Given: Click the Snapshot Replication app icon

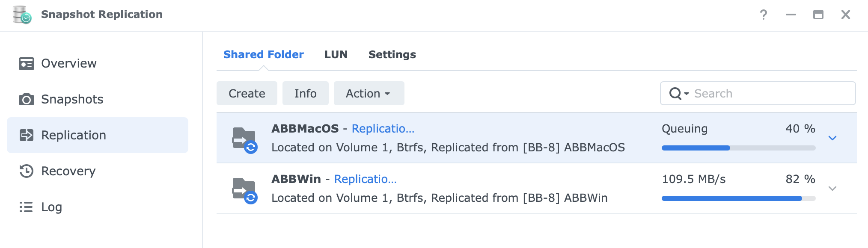Looking at the screenshot, I should (x=22, y=15).
